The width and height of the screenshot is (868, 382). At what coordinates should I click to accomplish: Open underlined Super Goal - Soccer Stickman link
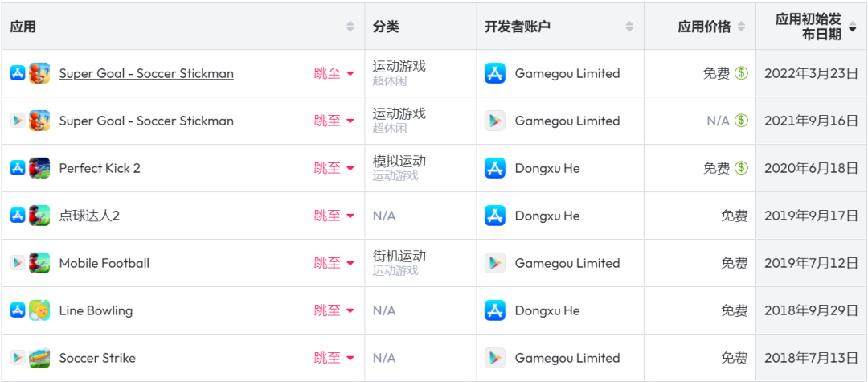click(146, 74)
